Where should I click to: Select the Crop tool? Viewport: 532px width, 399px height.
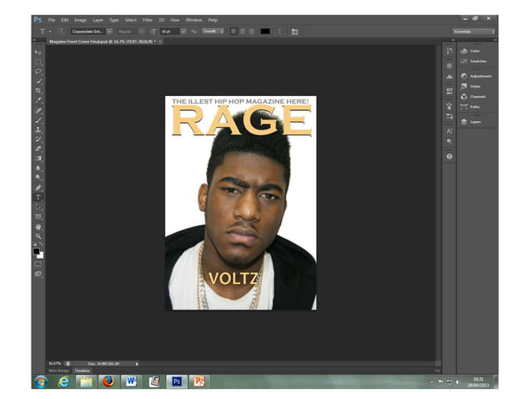38,90
